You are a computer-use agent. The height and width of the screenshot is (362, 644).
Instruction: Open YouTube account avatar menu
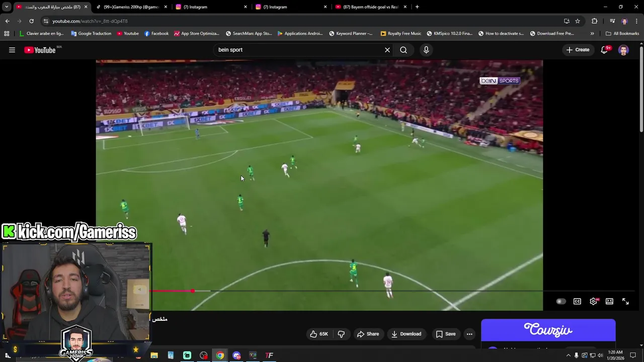tap(623, 50)
